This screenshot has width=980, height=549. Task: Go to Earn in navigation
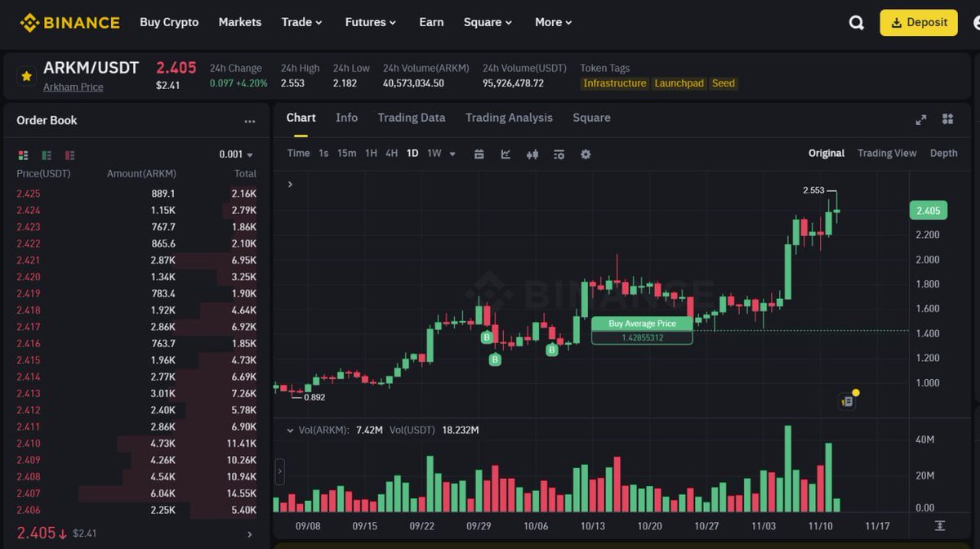click(x=431, y=22)
